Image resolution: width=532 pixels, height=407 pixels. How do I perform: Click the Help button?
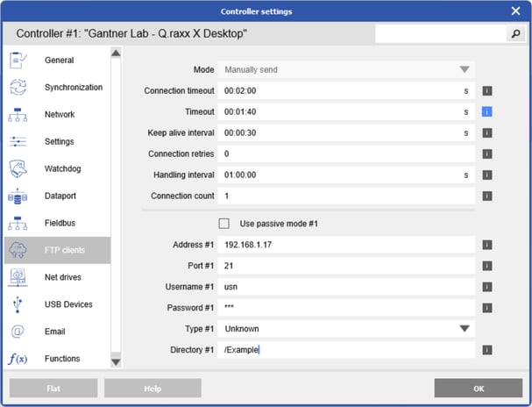pos(153,389)
